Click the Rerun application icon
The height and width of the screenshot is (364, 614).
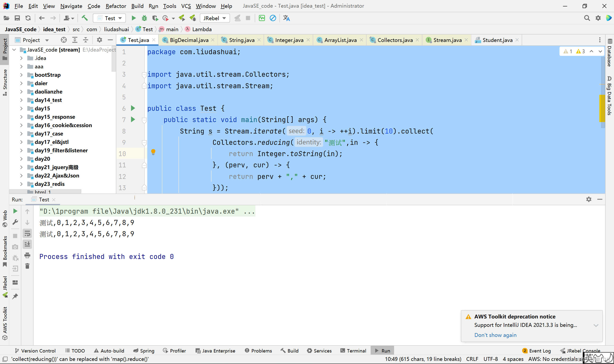(x=14, y=211)
